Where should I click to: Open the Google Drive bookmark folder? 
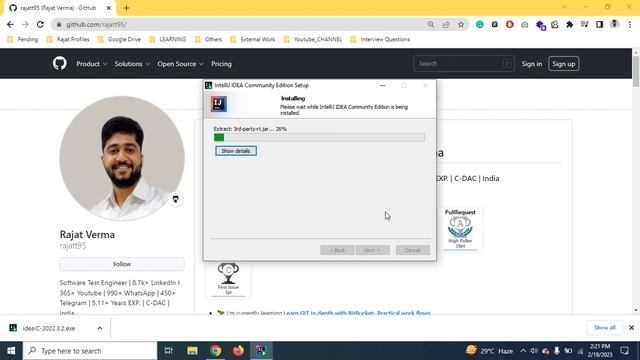119,39
